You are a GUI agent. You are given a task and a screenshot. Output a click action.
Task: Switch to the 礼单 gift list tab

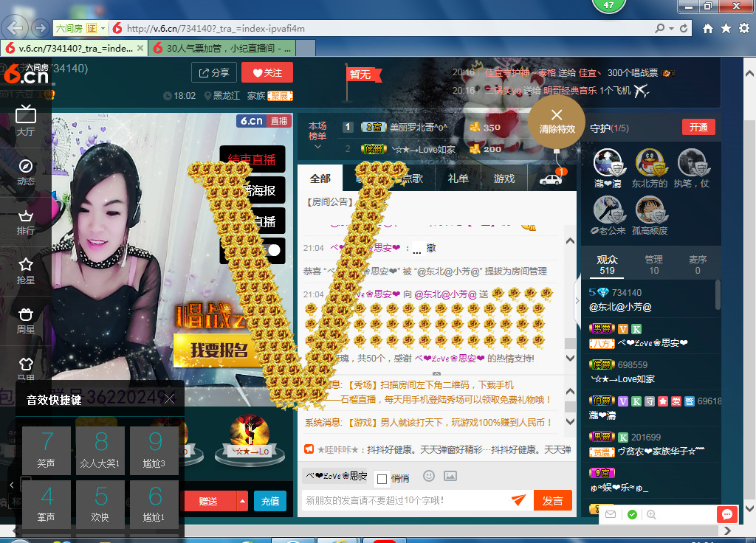pyautogui.click(x=458, y=179)
